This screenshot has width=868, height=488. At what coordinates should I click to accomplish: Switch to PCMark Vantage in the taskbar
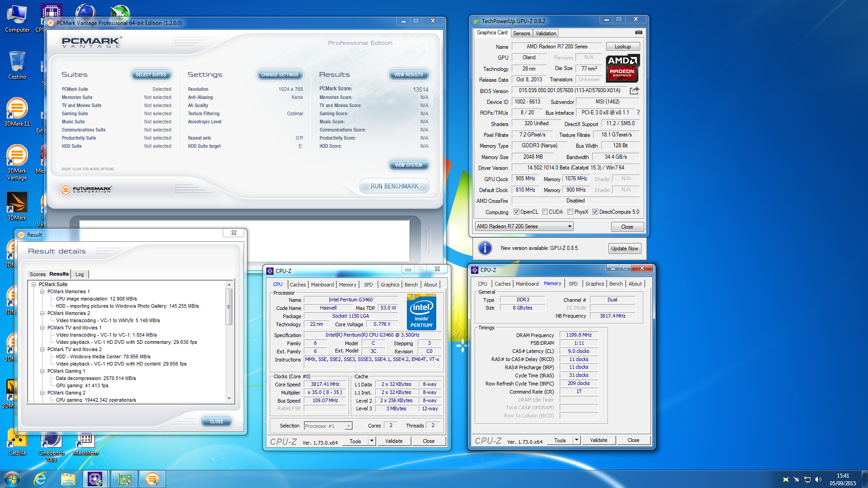tap(152, 479)
